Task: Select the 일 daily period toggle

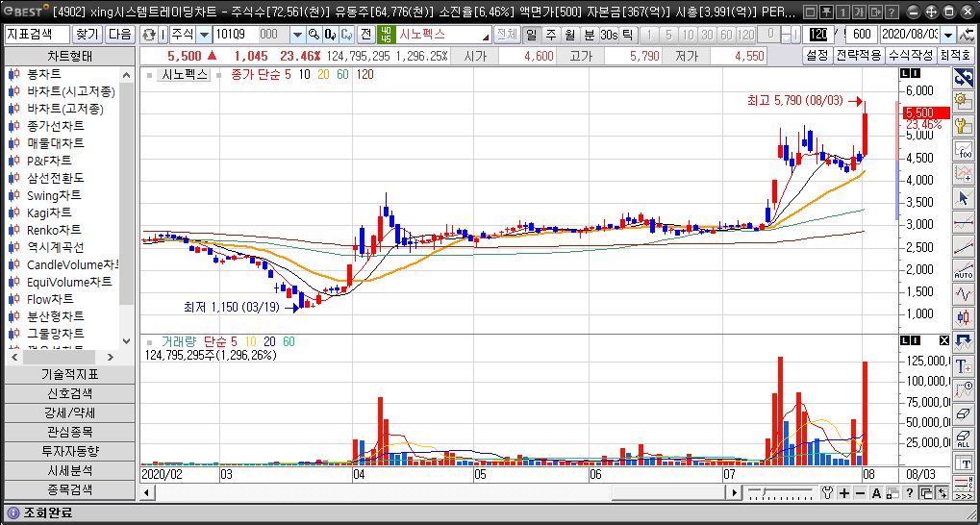Action: click(x=531, y=35)
